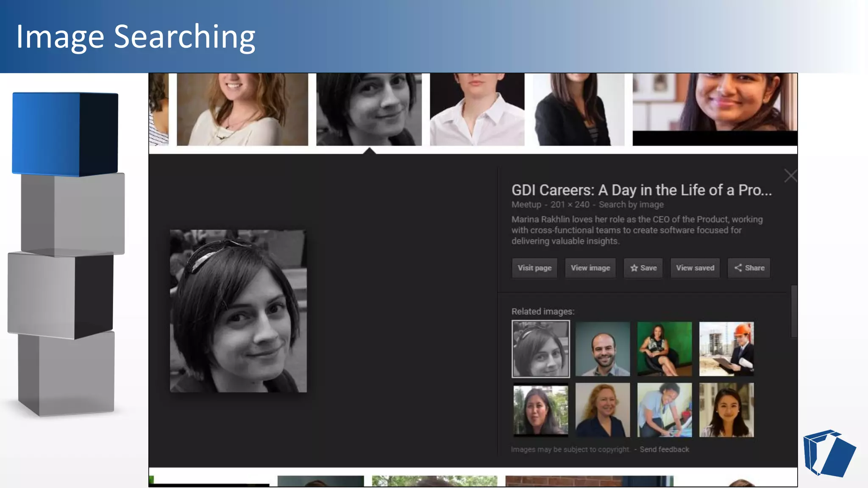Select the related image of a woman in a gallery
This screenshot has height=488, width=868.
coord(726,410)
